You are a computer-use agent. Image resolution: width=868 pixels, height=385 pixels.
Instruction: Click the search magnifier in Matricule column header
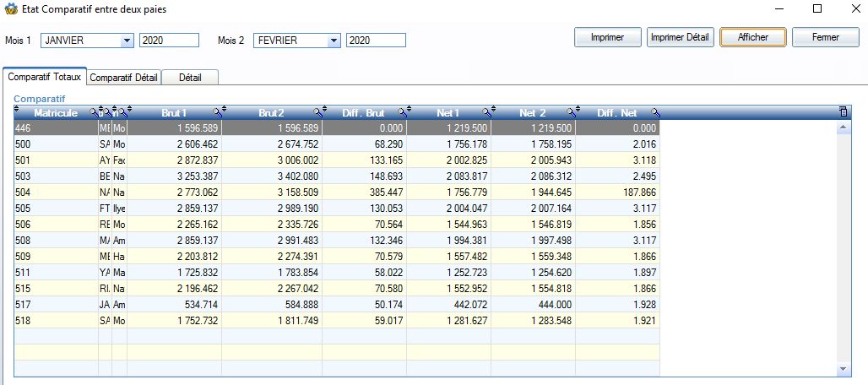(93, 112)
